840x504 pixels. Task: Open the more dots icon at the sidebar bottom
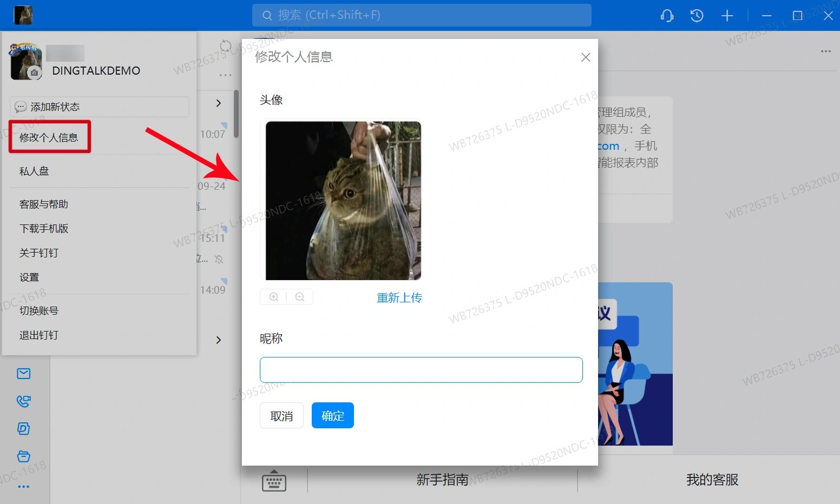pyautogui.click(x=23, y=487)
